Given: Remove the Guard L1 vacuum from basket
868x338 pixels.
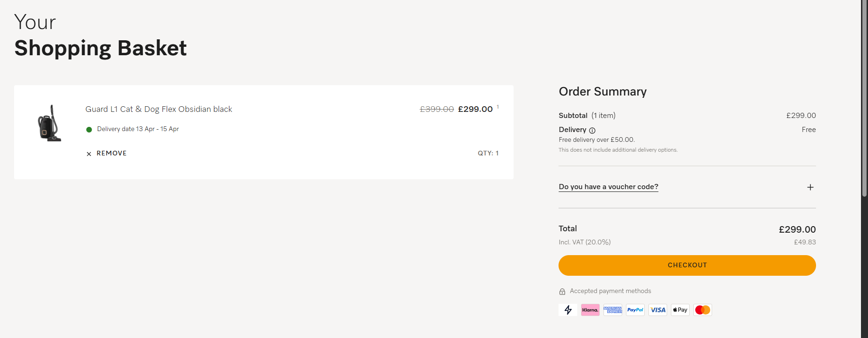Looking at the screenshot, I should point(111,154).
